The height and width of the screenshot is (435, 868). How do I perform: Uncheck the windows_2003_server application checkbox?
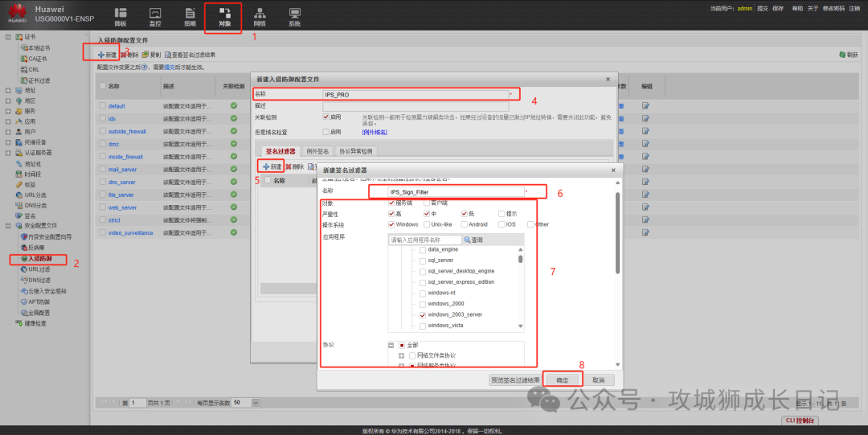pos(423,315)
